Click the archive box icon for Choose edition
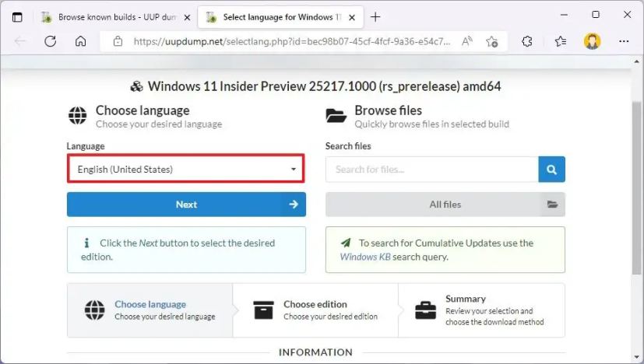 (263, 310)
